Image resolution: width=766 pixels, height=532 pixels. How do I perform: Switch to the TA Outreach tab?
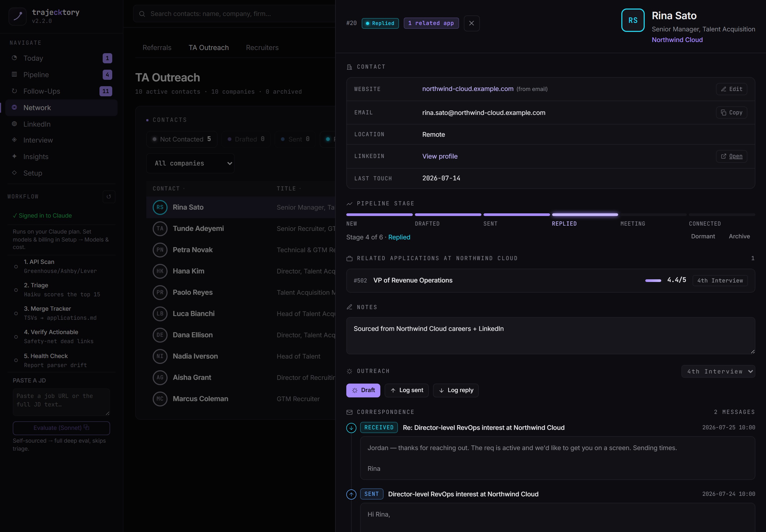point(209,48)
